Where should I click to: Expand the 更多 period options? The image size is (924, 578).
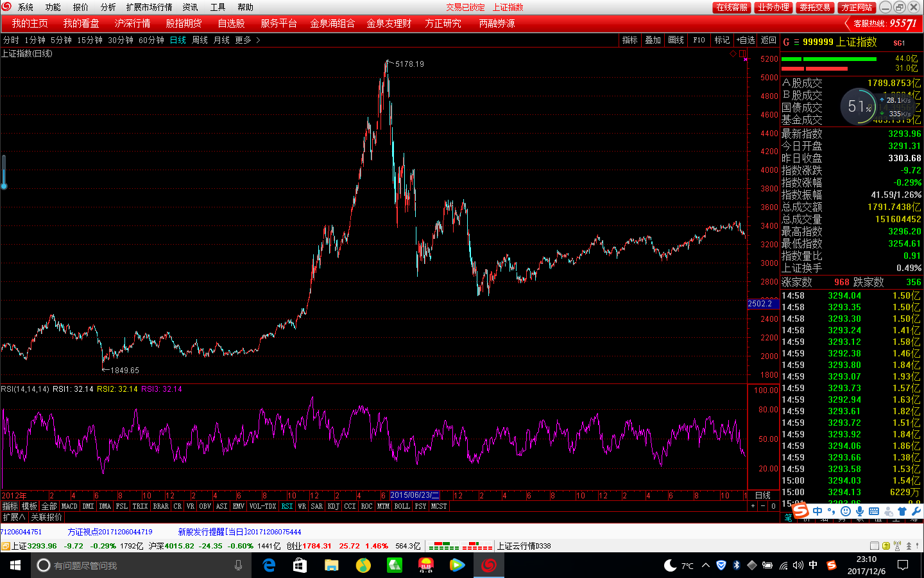click(247, 40)
